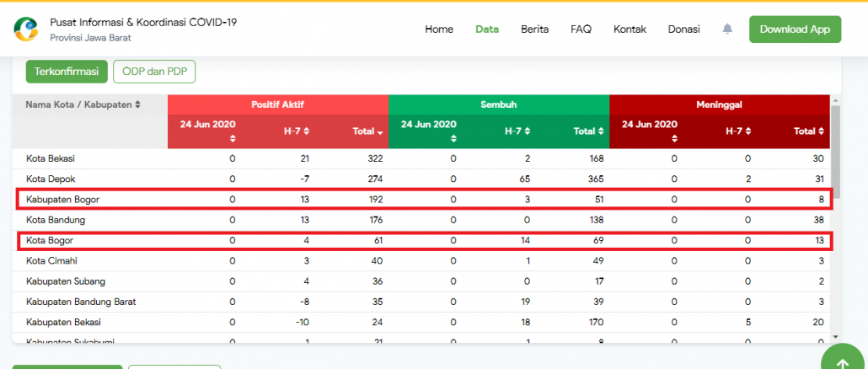Click the scroll-to-top arrow button
The image size is (868, 369).
843,362
